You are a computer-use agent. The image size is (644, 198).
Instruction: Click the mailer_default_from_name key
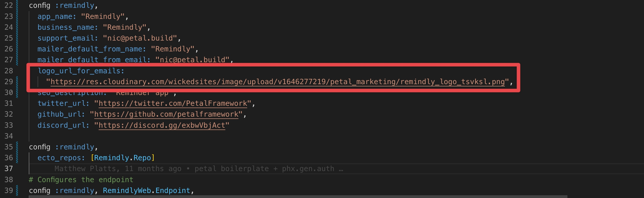point(91,49)
